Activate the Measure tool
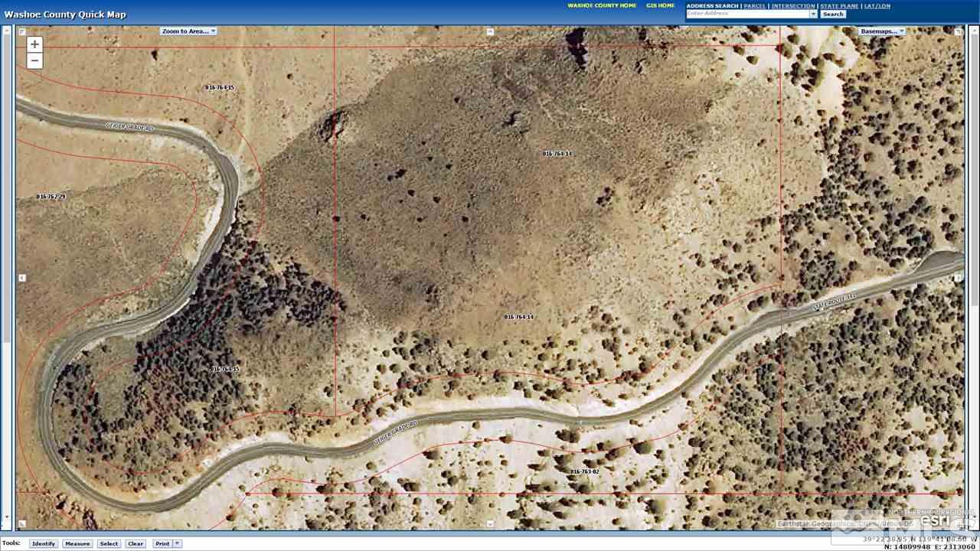The image size is (980, 551). 77,543
